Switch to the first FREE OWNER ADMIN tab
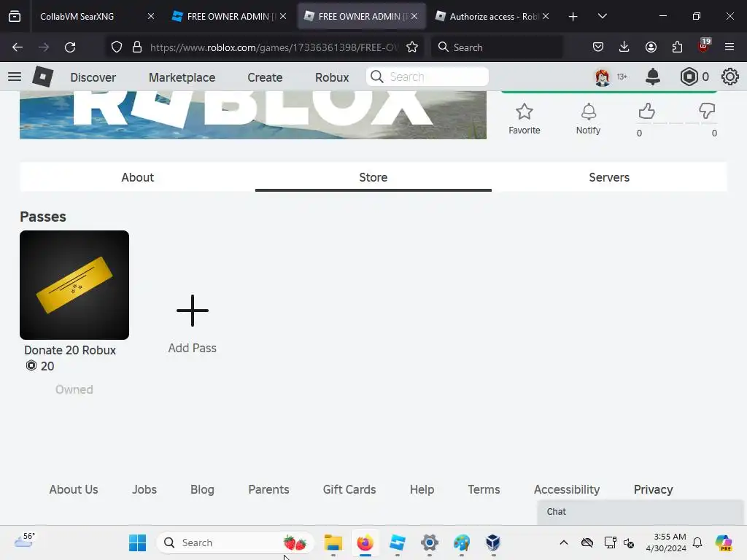 tap(228, 16)
